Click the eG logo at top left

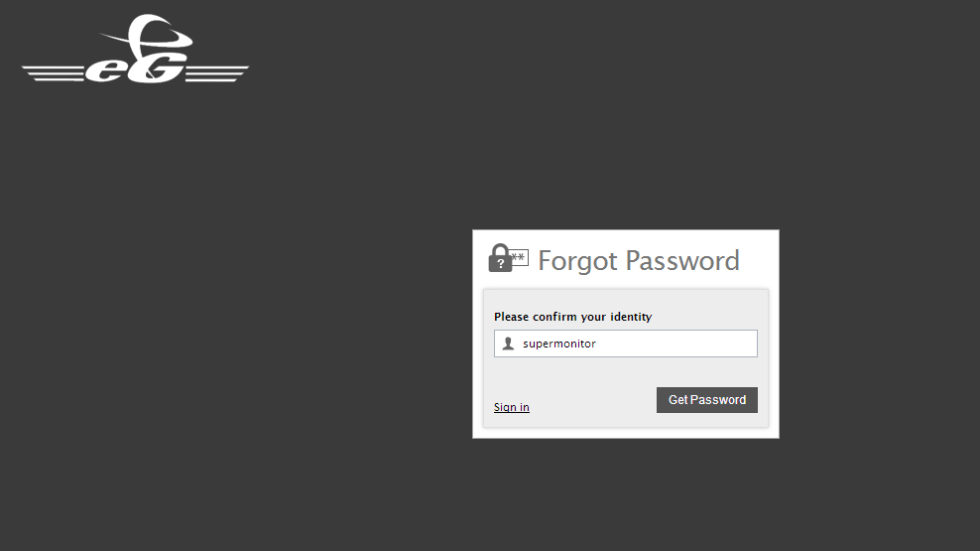click(135, 49)
